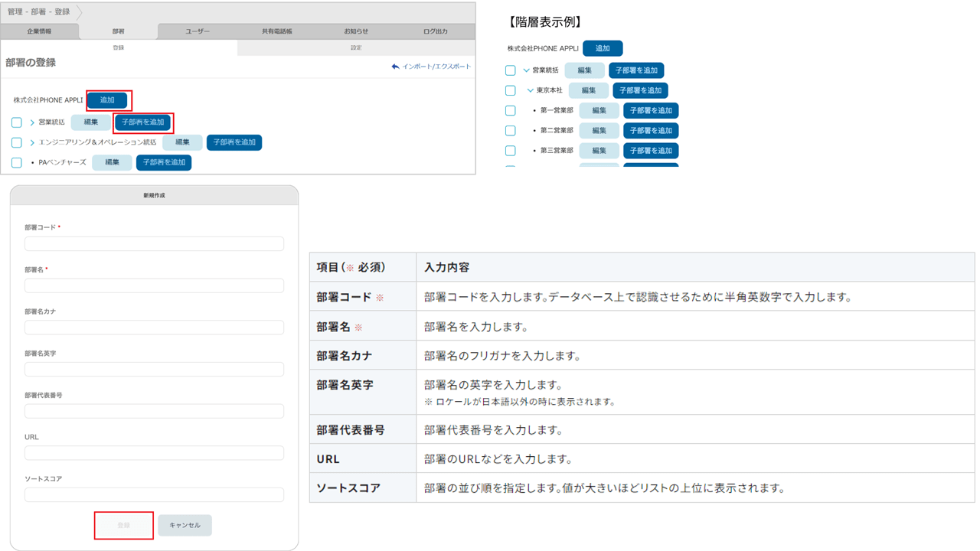Click 子部署を追加 for 第一営業部
The width and height of the screenshot is (980, 551).
651,110
